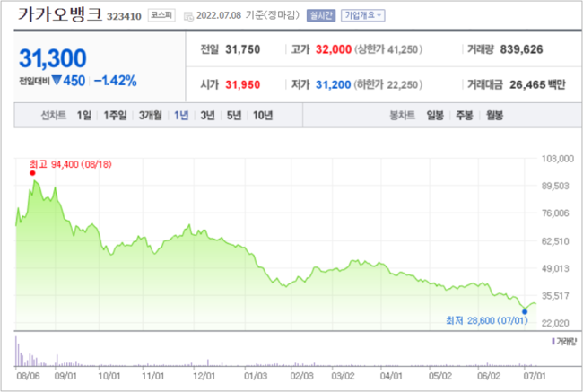Click the 카카오뱅크 stock name
The width and height of the screenshot is (583, 392).
point(60,14)
